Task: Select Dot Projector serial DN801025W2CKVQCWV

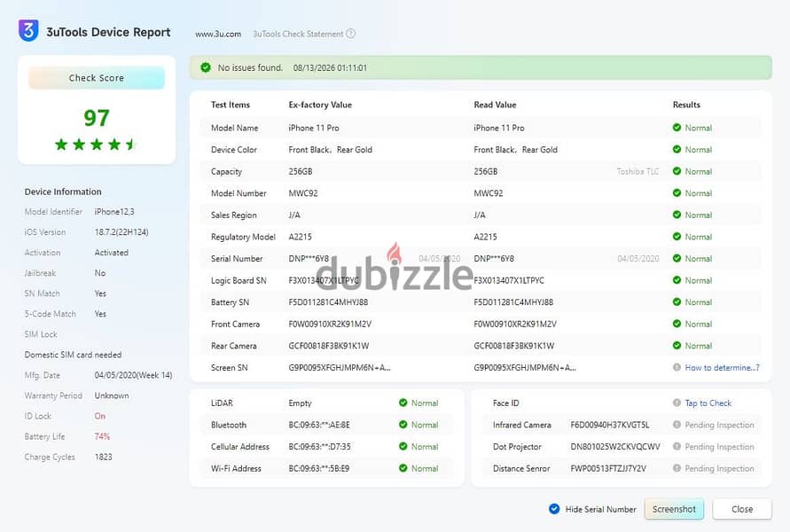Action: [615, 447]
